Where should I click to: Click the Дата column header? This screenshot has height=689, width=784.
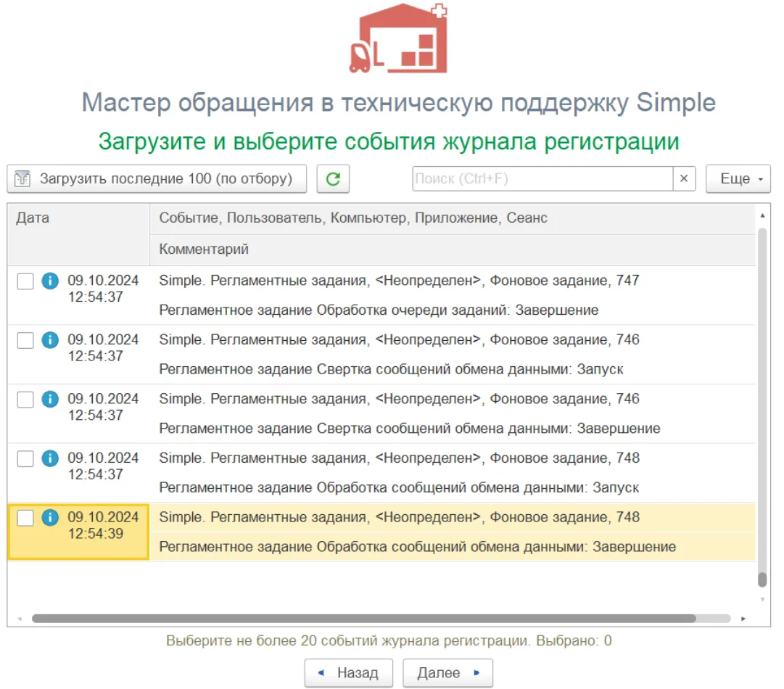[x=78, y=234]
